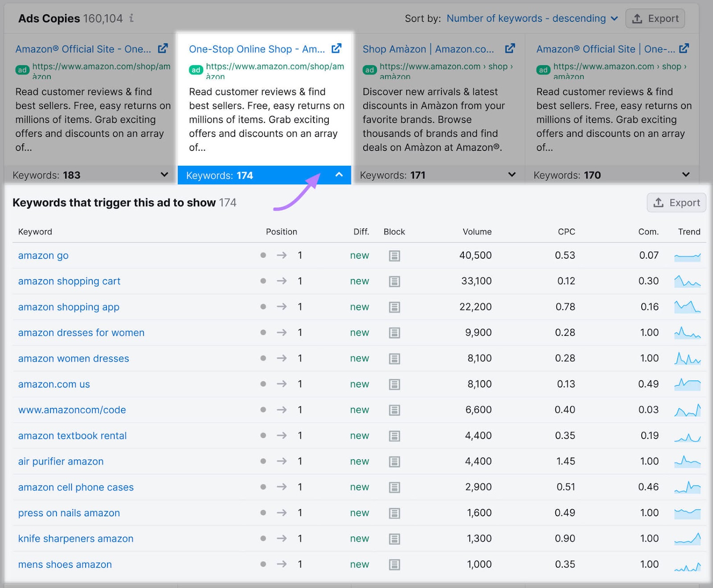Block the "amazon go" keyword

(394, 255)
